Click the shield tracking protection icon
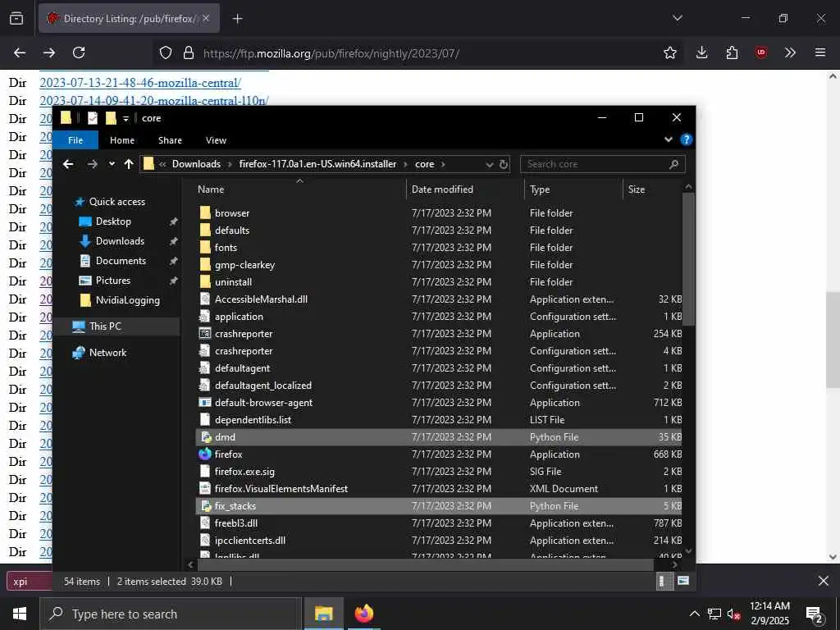Image resolution: width=840 pixels, height=630 pixels. tap(166, 52)
